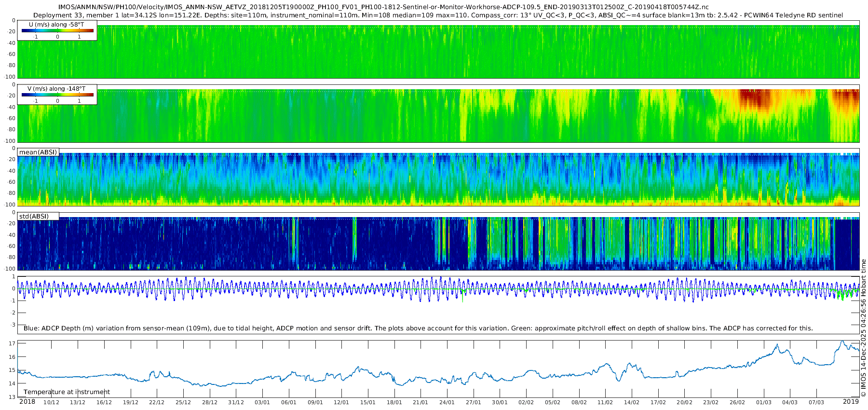868x410 pixels.
Task: Click the IMOS copyright timestamp on right edge
Action: (864, 328)
